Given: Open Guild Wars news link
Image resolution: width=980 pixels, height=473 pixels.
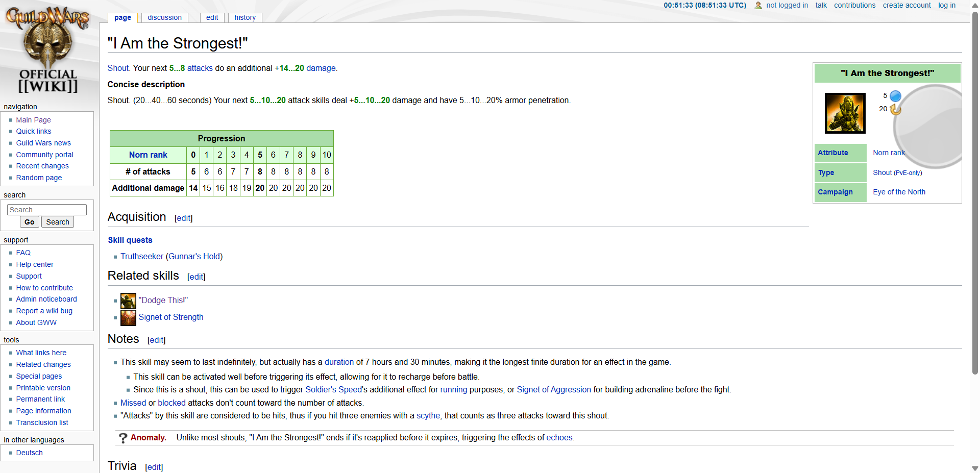Looking at the screenshot, I should pos(43,143).
